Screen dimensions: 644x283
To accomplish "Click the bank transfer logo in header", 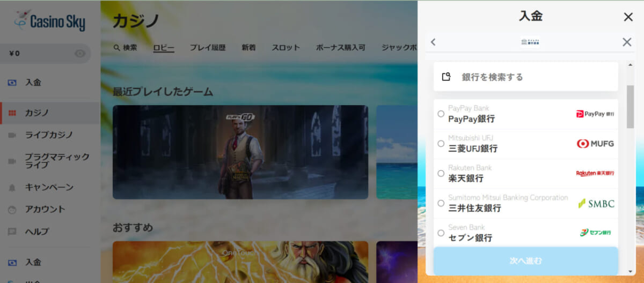I will [x=530, y=42].
